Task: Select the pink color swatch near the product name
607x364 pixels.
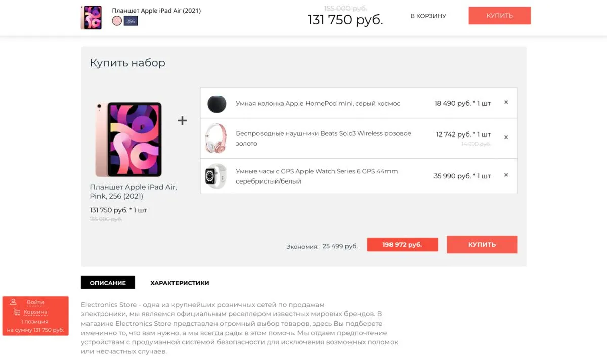Action: [x=118, y=21]
